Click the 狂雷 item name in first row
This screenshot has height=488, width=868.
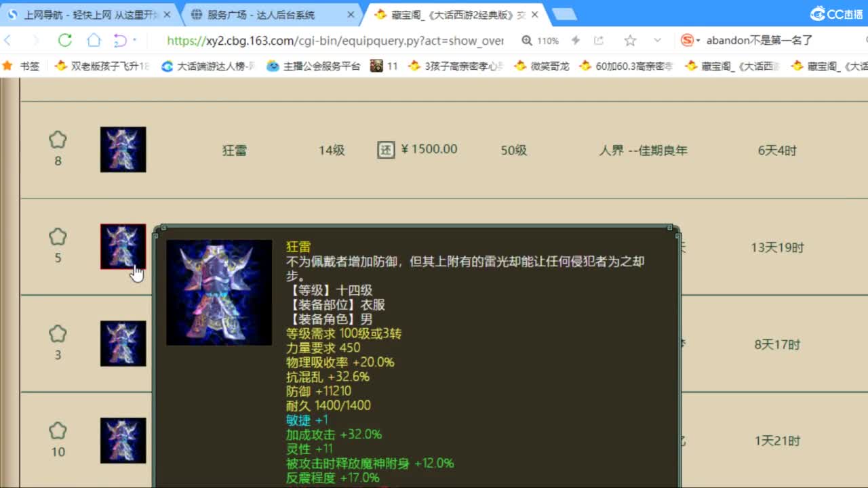(x=235, y=150)
